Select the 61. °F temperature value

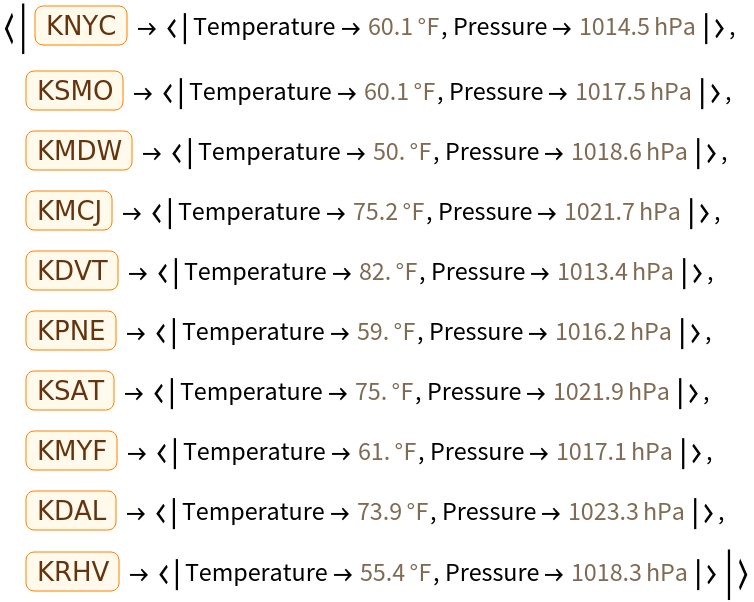(391, 453)
